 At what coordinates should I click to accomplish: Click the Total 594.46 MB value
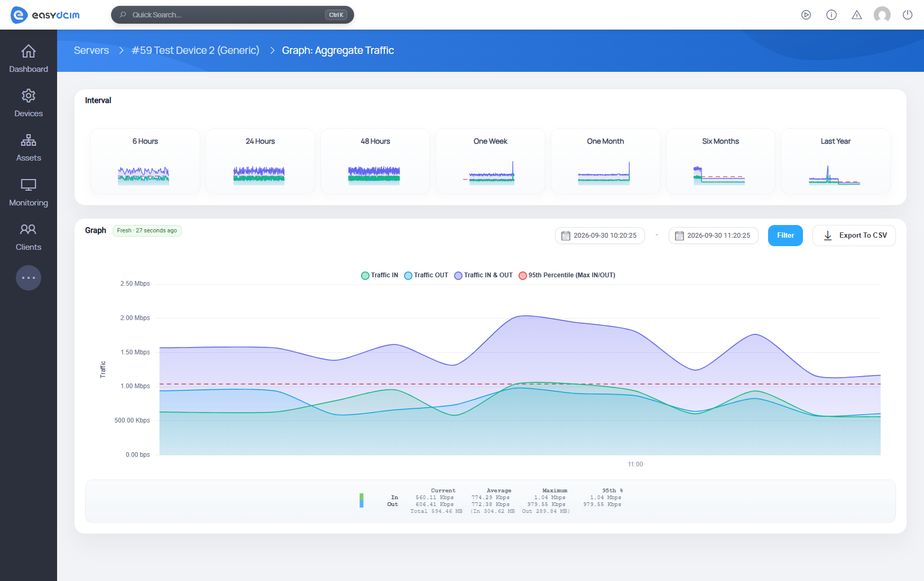click(437, 511)
